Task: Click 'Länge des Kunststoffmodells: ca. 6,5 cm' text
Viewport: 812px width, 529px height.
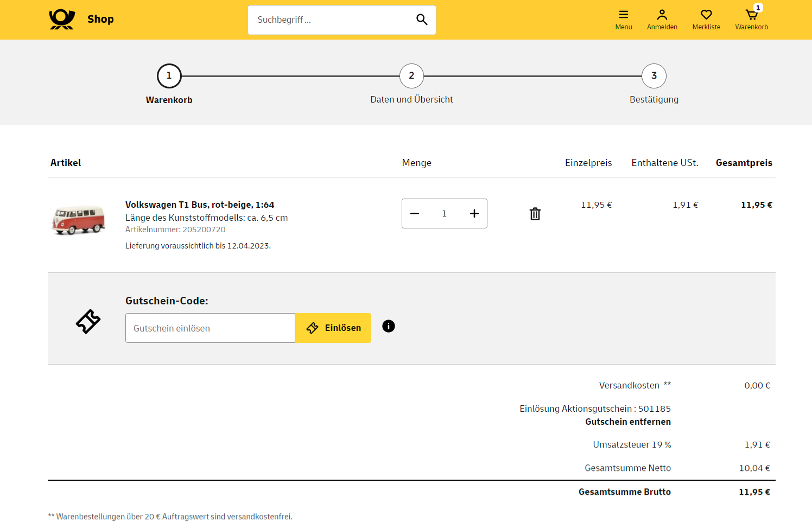Action: (x=207, y=218)
